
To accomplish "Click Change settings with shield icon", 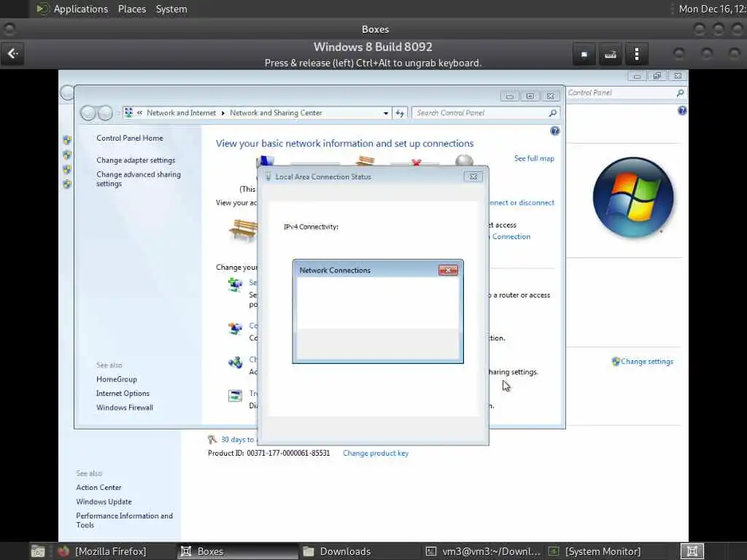I will tap(642, 362).
